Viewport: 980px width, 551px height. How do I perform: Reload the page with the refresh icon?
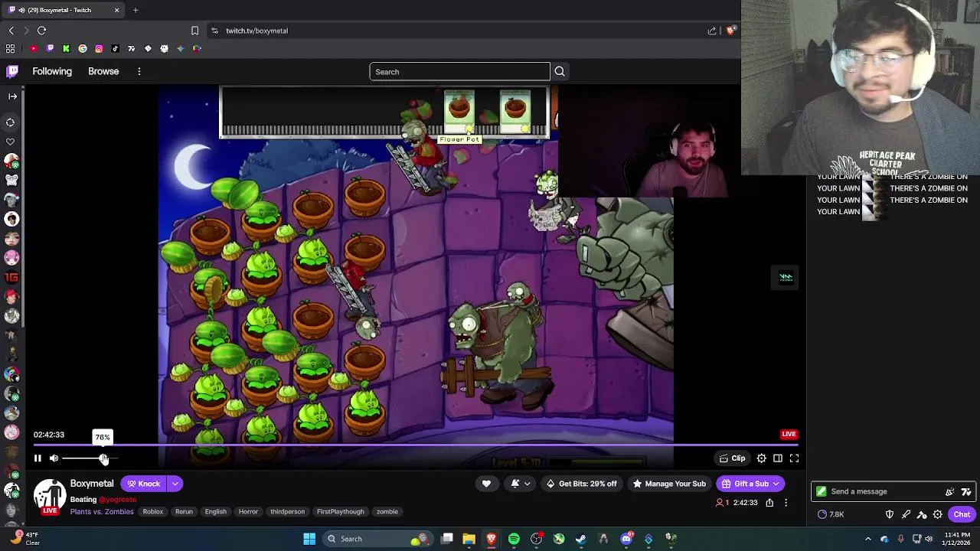41,31
